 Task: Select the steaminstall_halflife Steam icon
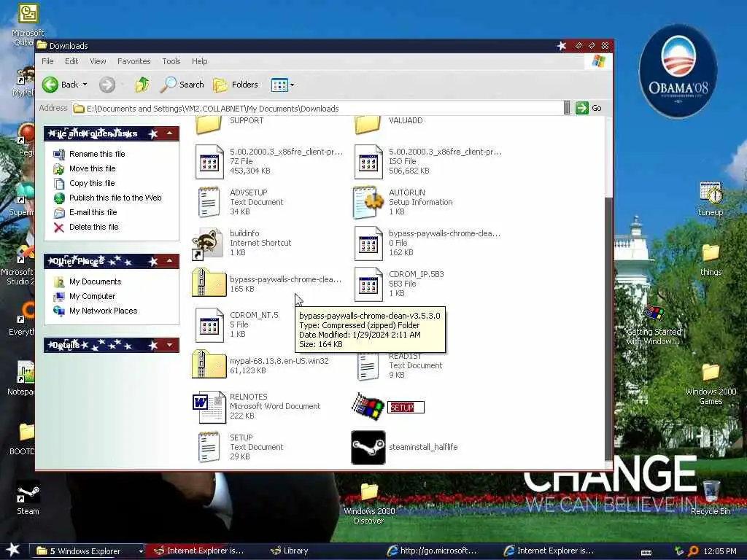click(368, 448)
